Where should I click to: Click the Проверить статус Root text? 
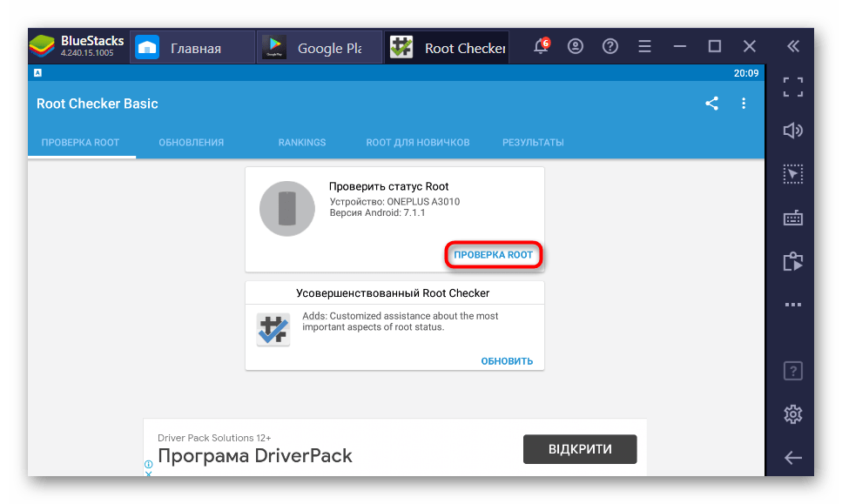388,186
